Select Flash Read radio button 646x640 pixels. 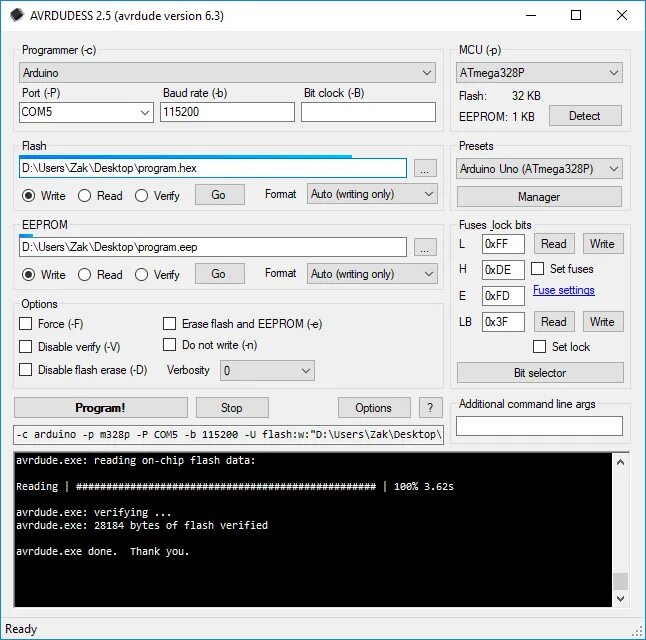coord(84,195)
